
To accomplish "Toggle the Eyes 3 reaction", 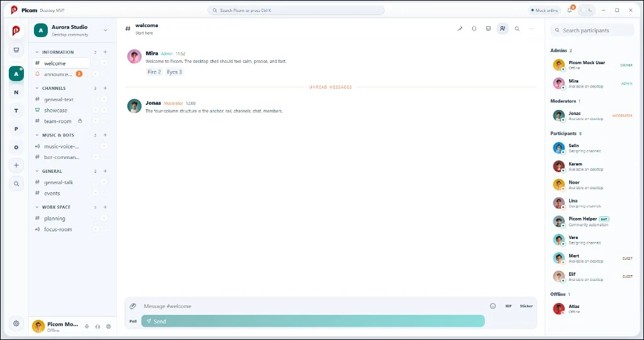I will [174, 72].
